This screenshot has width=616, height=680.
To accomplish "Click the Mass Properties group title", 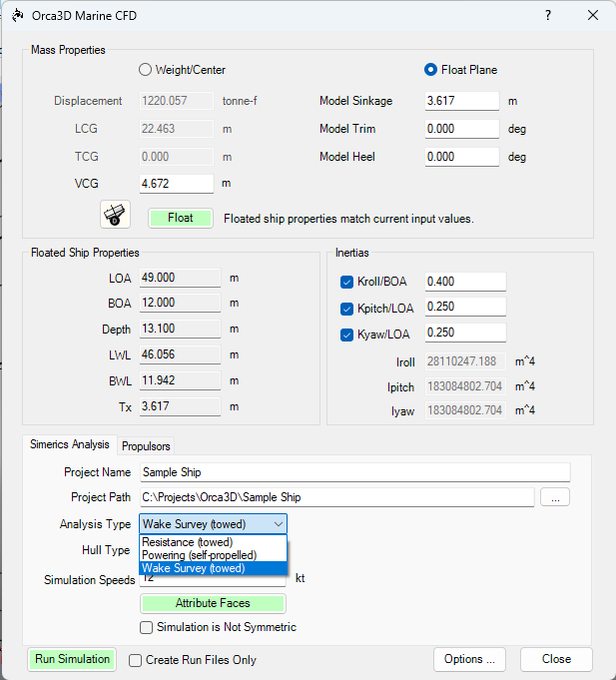I will (x=68, y=50).
